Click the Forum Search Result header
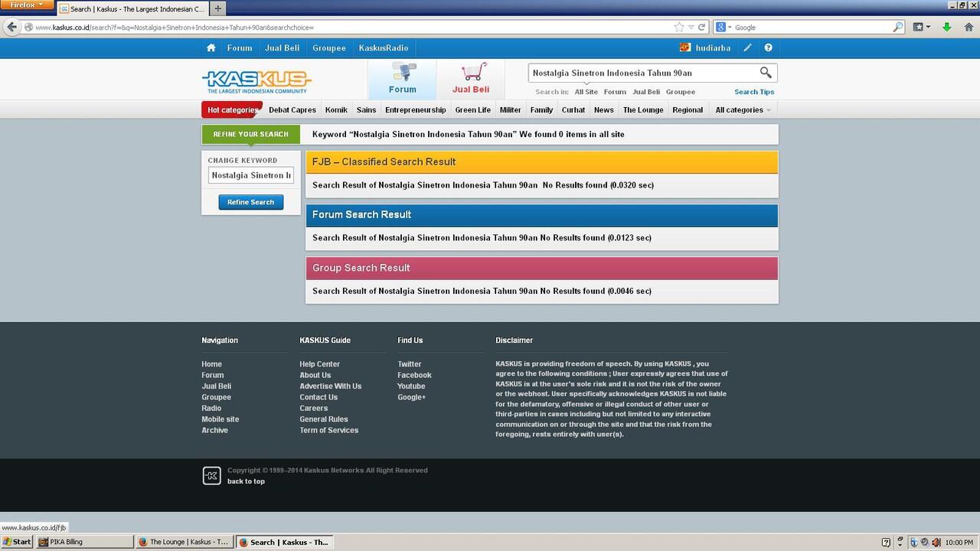The width and height of the screenshot is (980, 551). click(x=541, y=215)
